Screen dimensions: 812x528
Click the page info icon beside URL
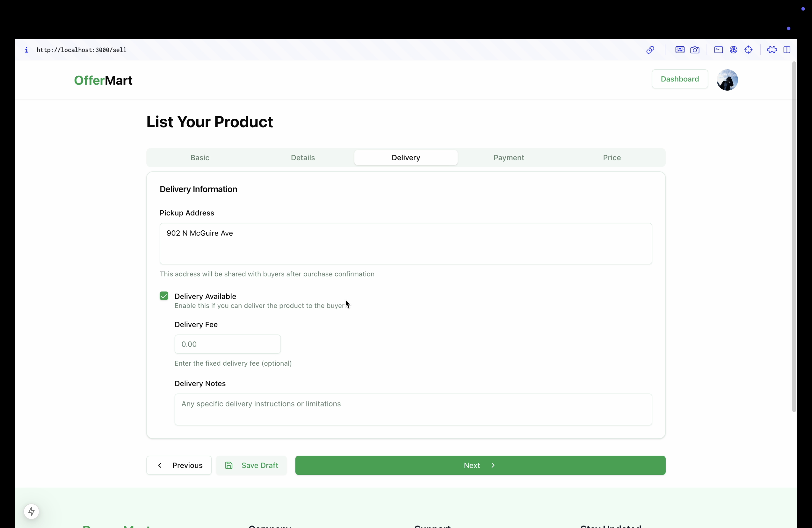coord(26,50)
